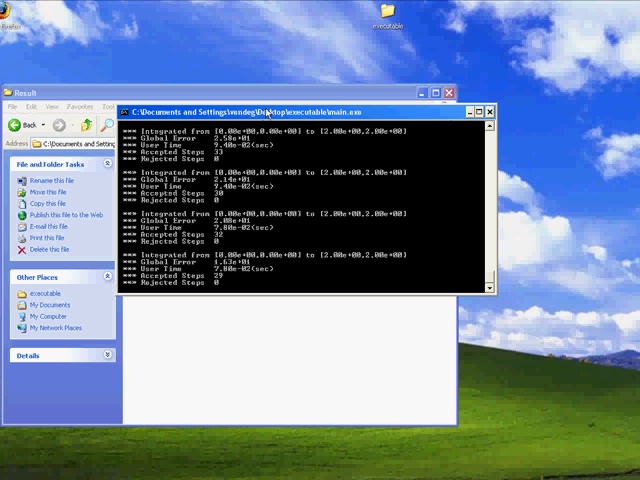
Task: Minimize the Result explorer window
Action: coord(422,93)
